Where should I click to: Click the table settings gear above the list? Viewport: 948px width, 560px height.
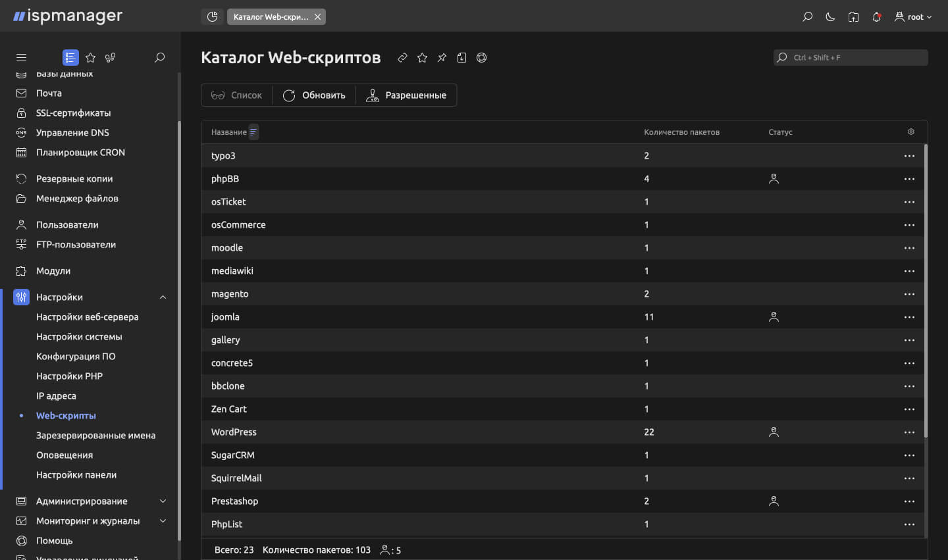[910, 132]
